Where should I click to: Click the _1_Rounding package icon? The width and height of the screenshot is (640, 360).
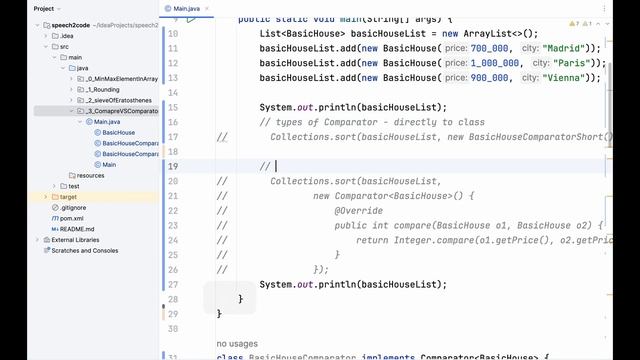(81, 89)
